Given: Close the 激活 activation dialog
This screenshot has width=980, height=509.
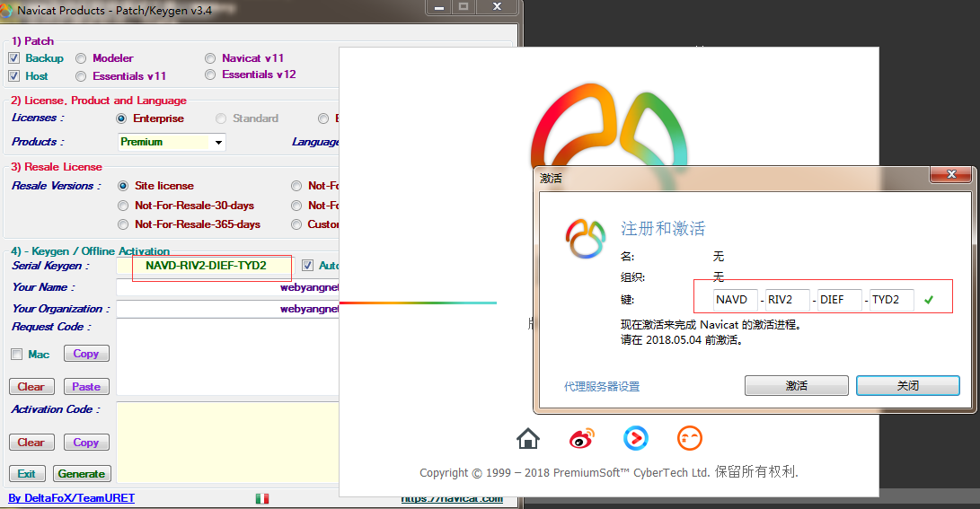Looking at the screenshot, I should [x=950, y=174].
